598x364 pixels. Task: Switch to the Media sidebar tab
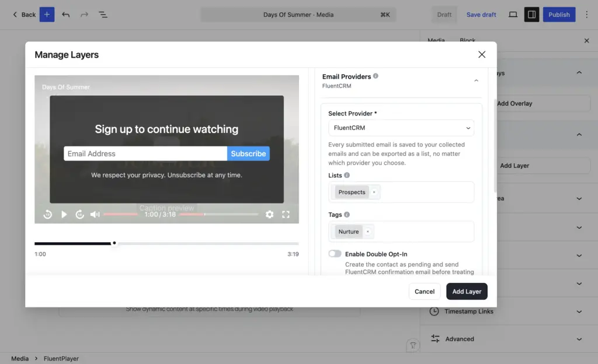[x=436, y=40]
